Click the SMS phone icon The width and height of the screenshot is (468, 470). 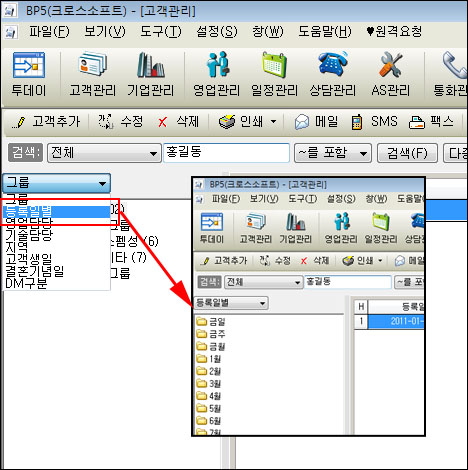pos(357,122)
